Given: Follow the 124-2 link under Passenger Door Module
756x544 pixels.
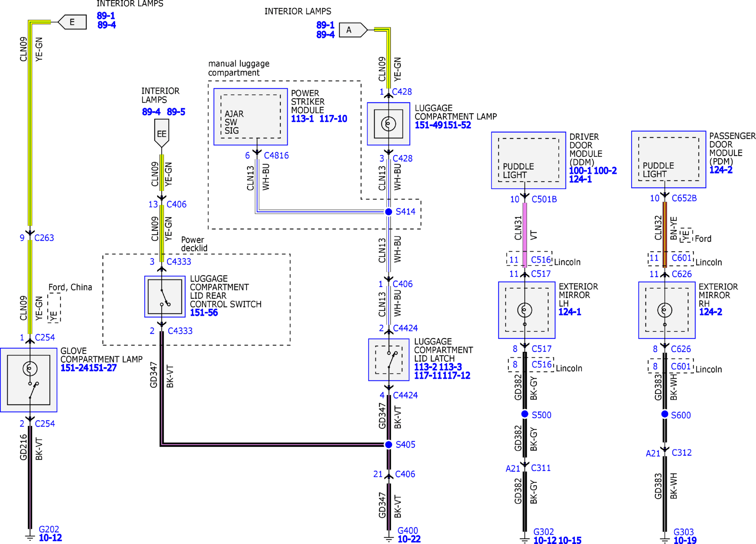Looking at the screenshot, I should coord(721,170).
